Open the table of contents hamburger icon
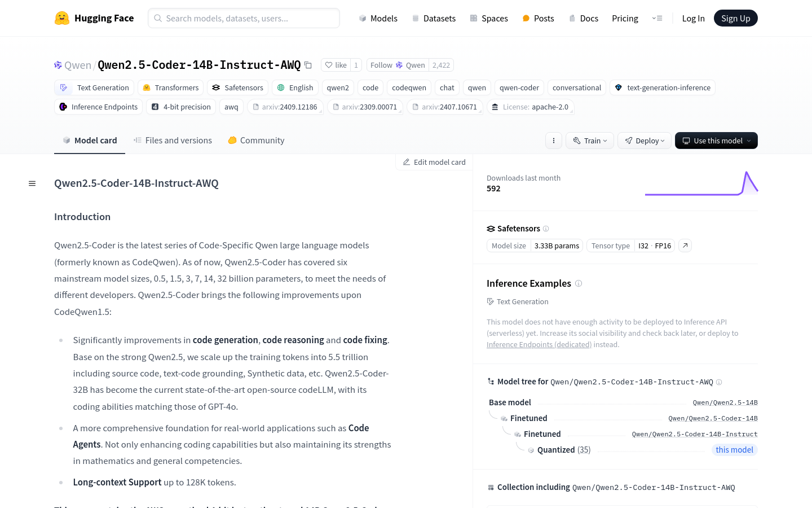Viewport: 812px width, 508px height. pyautogui.click(x=32, y=183)
